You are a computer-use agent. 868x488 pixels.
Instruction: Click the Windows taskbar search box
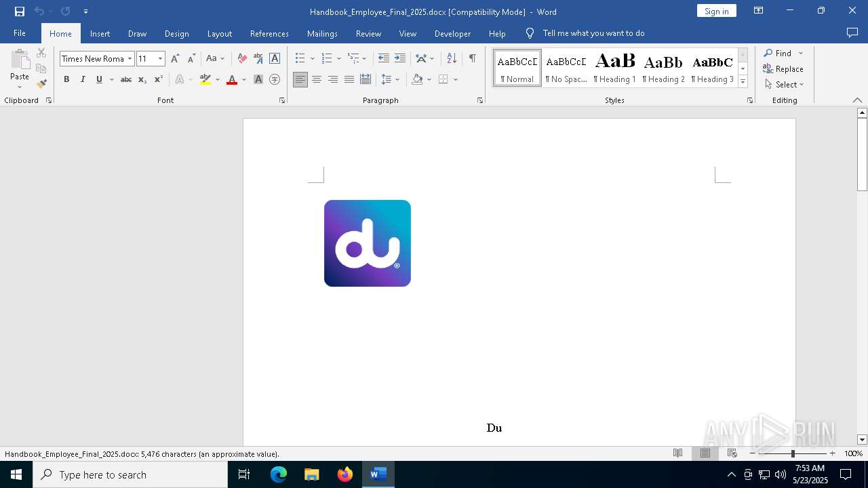pos(130,474)
